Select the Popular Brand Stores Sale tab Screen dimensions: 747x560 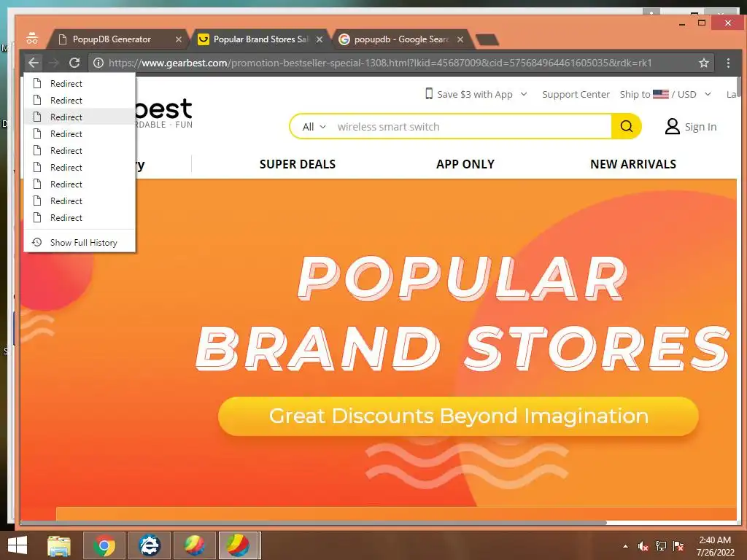(x=260, y=39)
